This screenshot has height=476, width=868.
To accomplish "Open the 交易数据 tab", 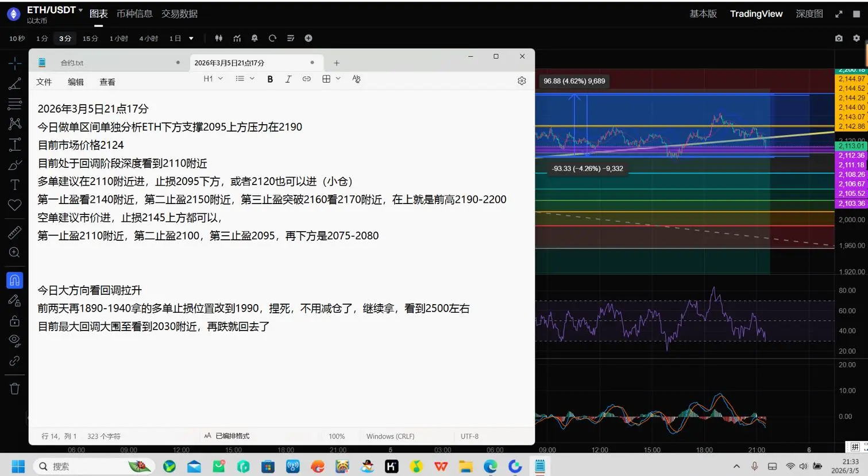I will pos(179,14).
